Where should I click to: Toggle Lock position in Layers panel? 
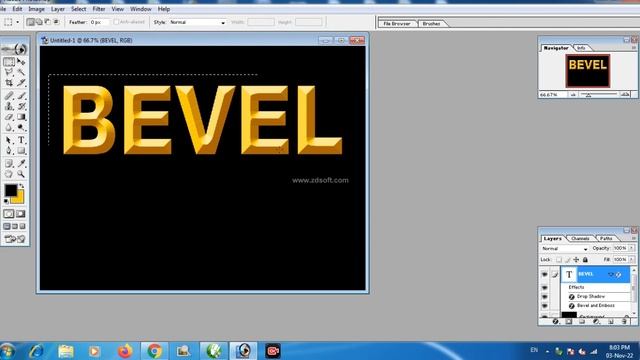[x=576, y=260]
